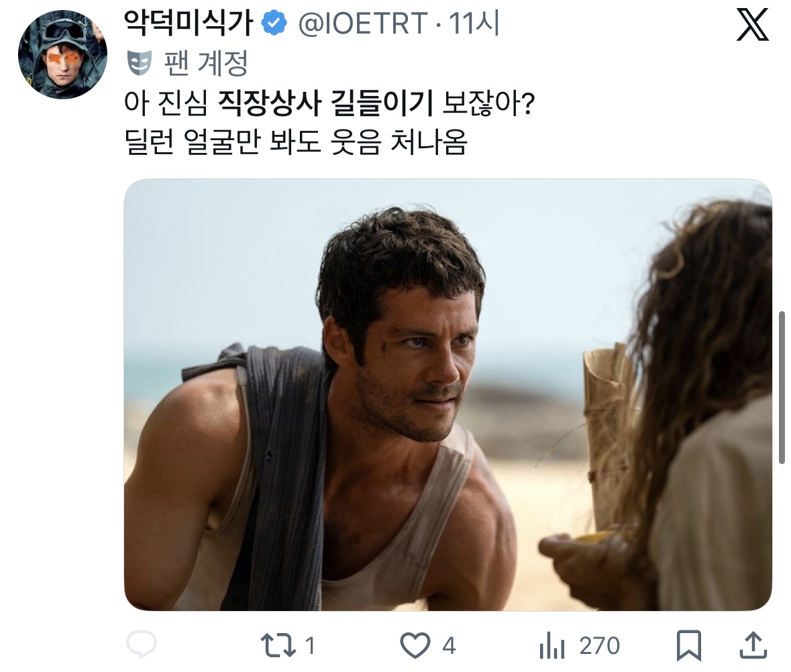Click the like count 4
791x672 pixels.
tap(449, 646)
